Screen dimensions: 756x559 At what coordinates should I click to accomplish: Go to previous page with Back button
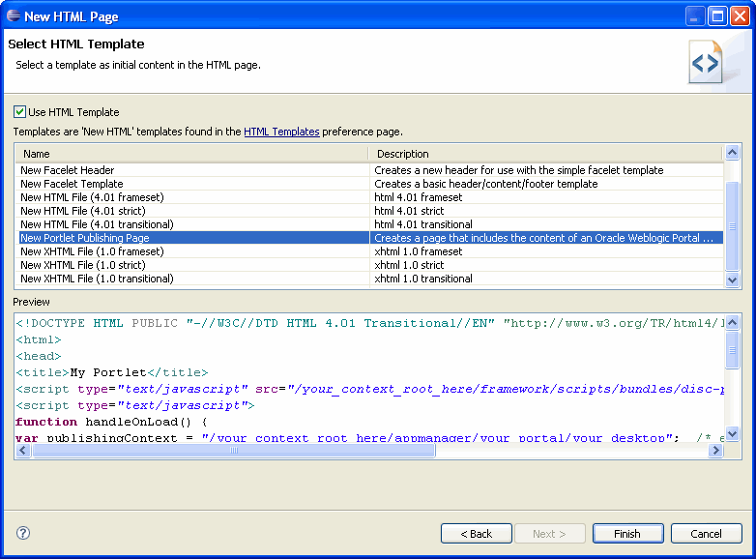477,534
